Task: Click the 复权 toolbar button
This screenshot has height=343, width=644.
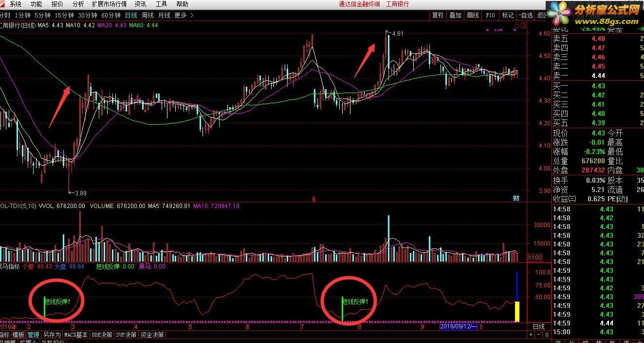Action: [x=438, y=15]
